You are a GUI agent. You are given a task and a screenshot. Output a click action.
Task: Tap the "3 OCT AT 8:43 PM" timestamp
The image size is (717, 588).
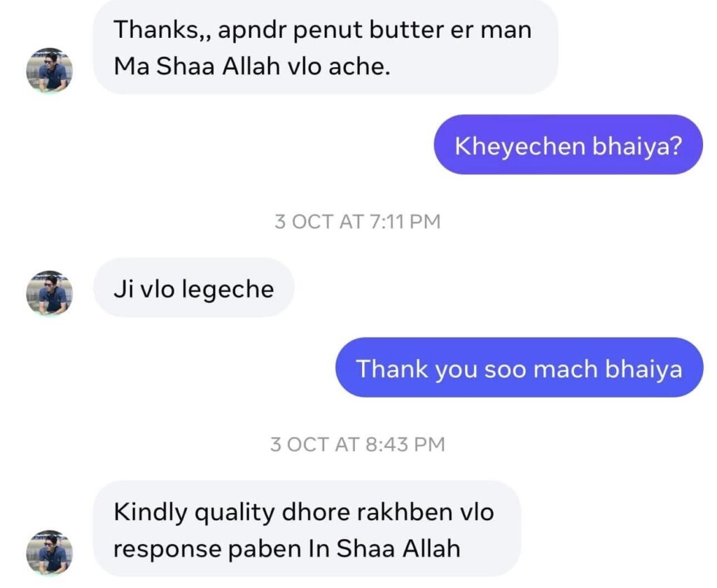point(358,444)
